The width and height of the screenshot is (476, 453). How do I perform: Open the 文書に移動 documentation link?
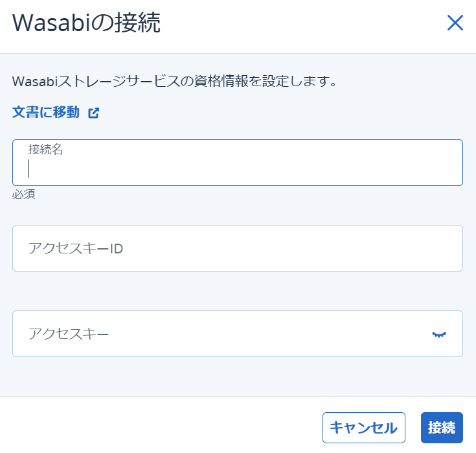(x=46, y=112)
